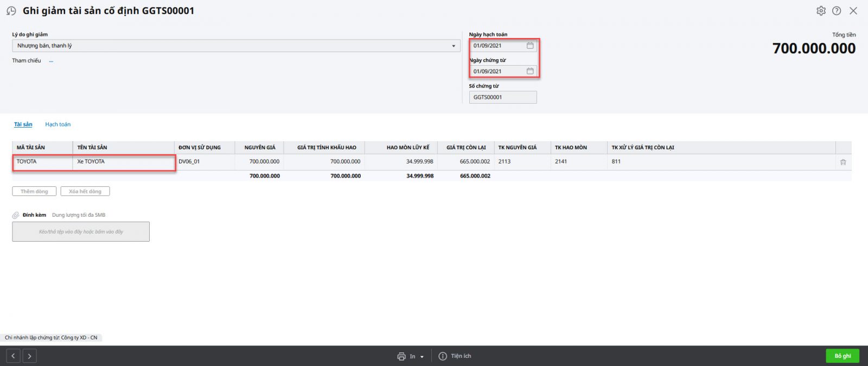
Task: Expand the Lý do ghi giảm dropdown
Action: 454,46
